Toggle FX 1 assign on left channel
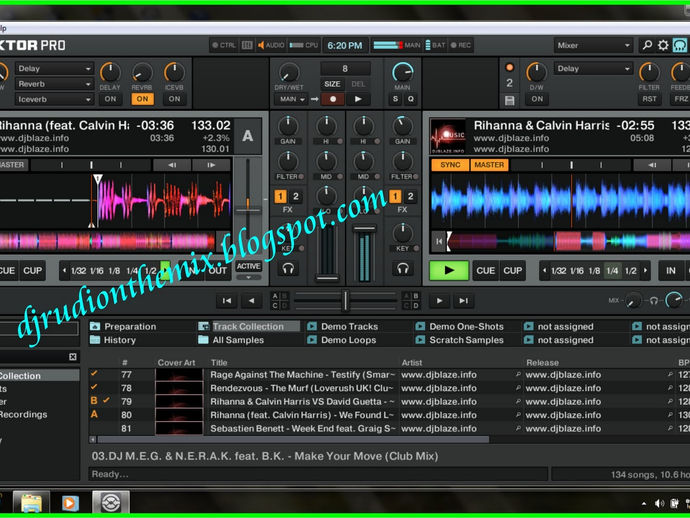The image size is (690, 518). pyautogui.click(x=280, y=196)
